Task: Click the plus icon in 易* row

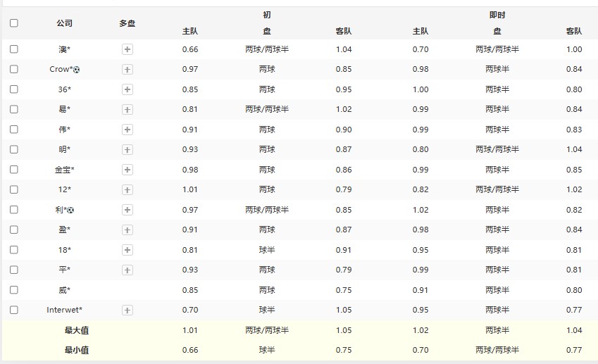Action: click(127, 110)
